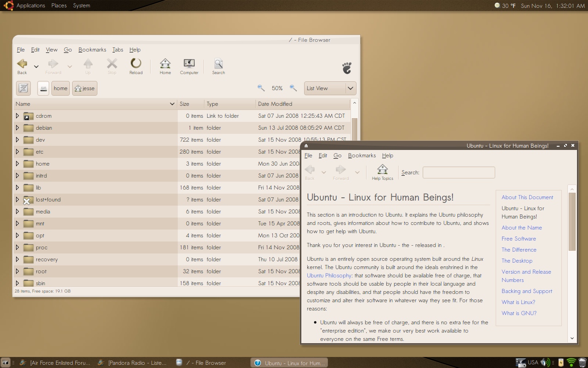The height and width of the screenshot is (368, 588).
Task: Zoom in in File Browser
Action: (293, 88)
